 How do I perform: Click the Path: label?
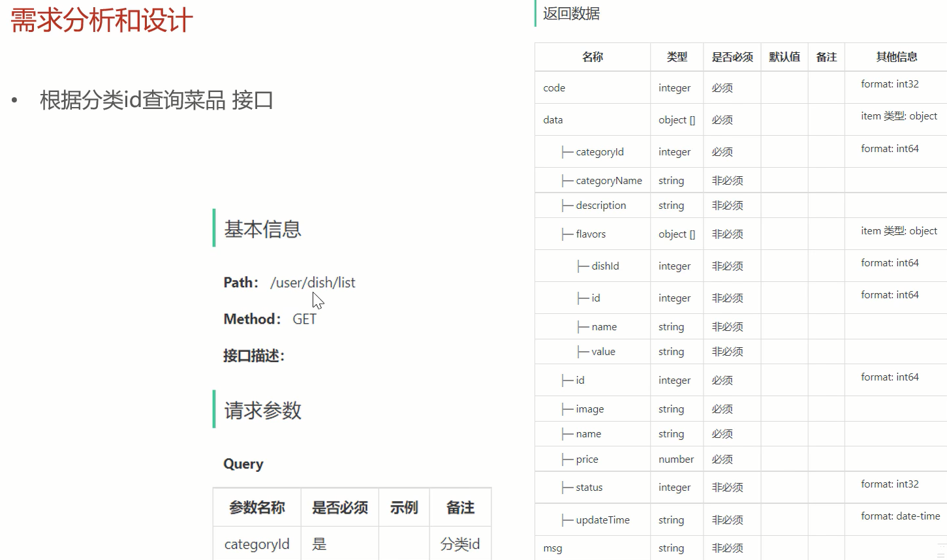tap(241, 283)
